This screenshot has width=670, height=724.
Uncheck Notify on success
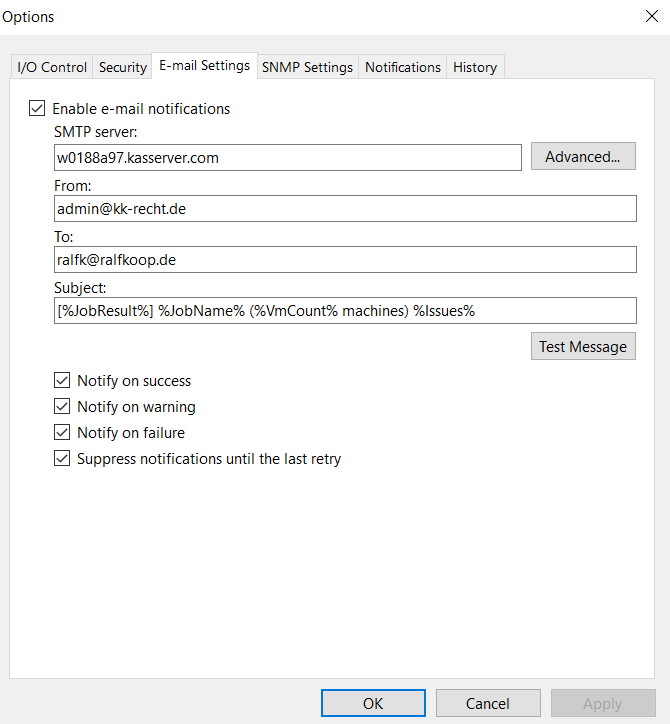63,381
